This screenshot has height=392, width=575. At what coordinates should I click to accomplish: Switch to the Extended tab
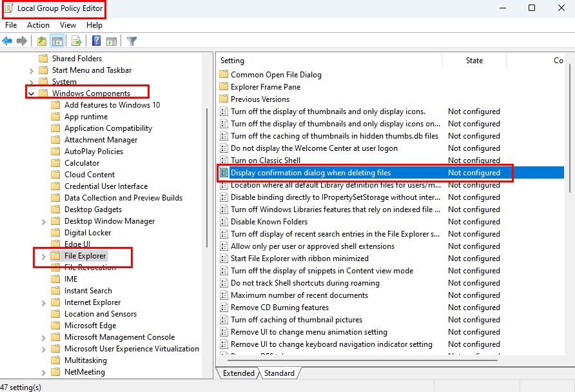coord(239,373)
